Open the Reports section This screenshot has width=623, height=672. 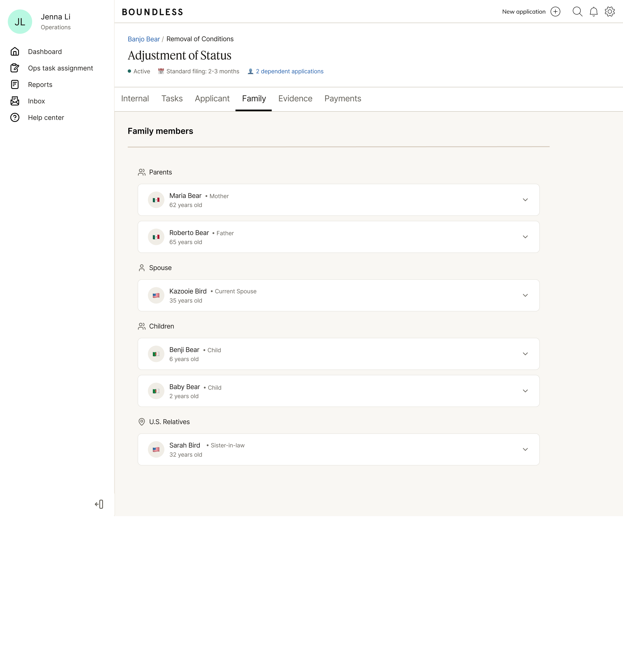coord(40,85)
